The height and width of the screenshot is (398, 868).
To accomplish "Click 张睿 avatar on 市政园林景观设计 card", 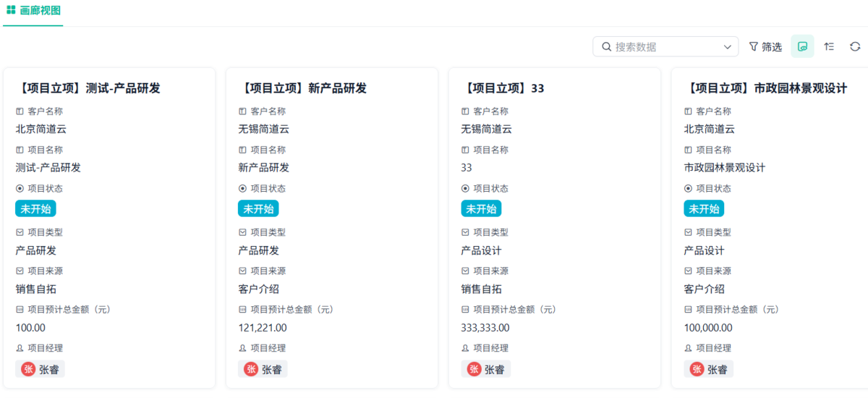I will coord(697,369).
